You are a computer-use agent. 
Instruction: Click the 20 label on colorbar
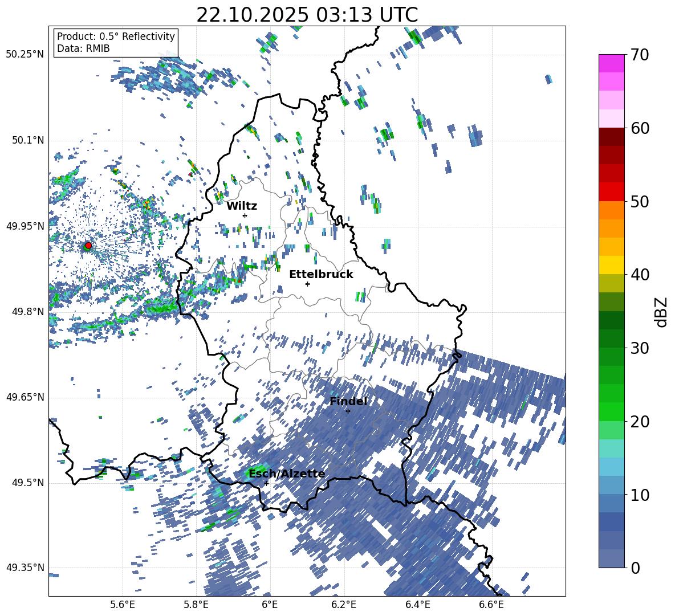pos(639,421)
